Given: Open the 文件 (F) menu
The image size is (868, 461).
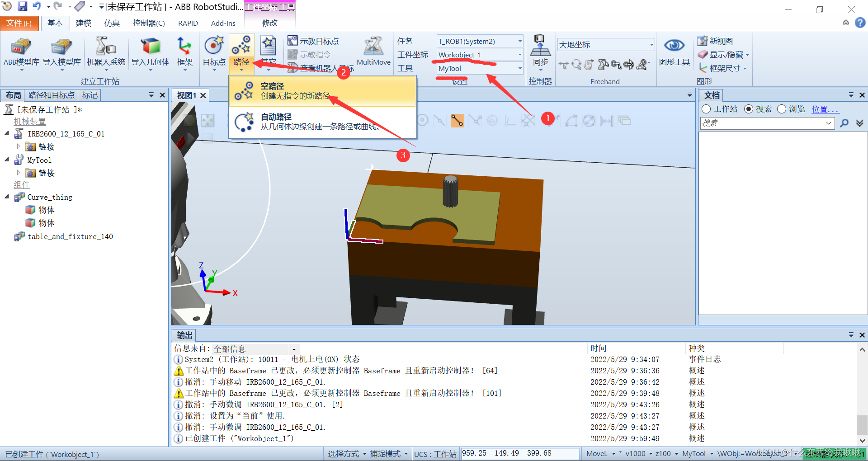Looking at the screenshot, I should click(19, 23).
